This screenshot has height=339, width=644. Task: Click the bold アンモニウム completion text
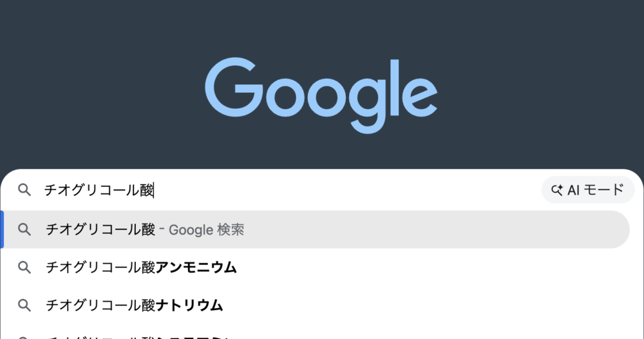[x=196, y=267]
